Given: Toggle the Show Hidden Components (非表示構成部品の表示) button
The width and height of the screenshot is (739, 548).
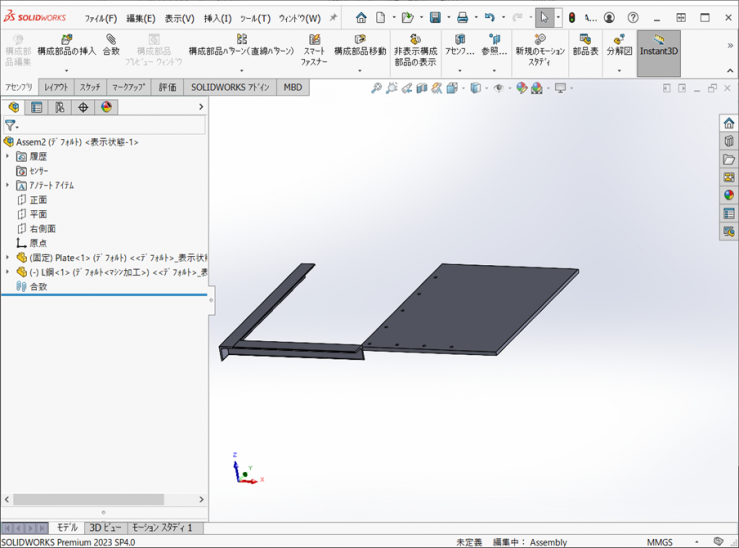Looking at the screenshot, I should pyautogui.click(x=415, y=45).
